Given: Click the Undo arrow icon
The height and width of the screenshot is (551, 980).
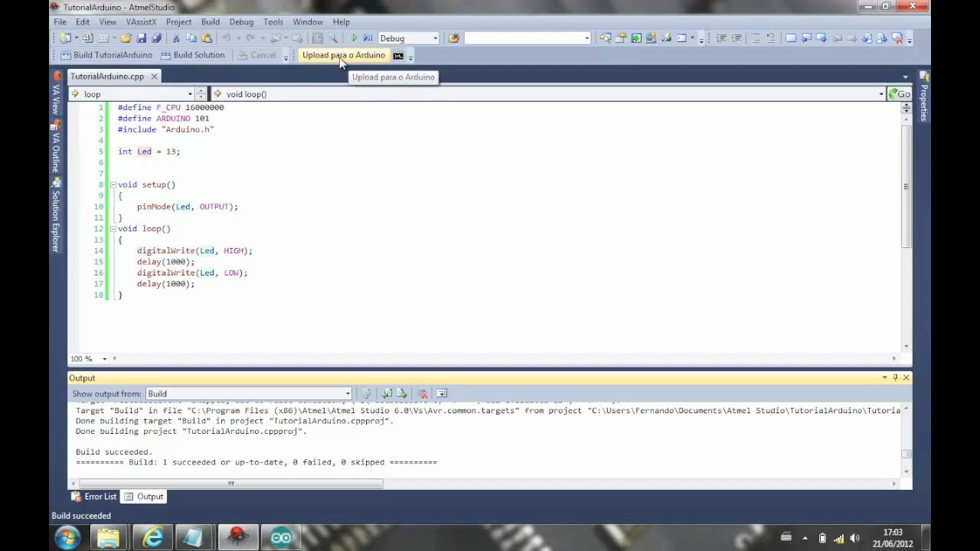Looking at the screenshot, I should pyautogui.click(x=227, y=37).
